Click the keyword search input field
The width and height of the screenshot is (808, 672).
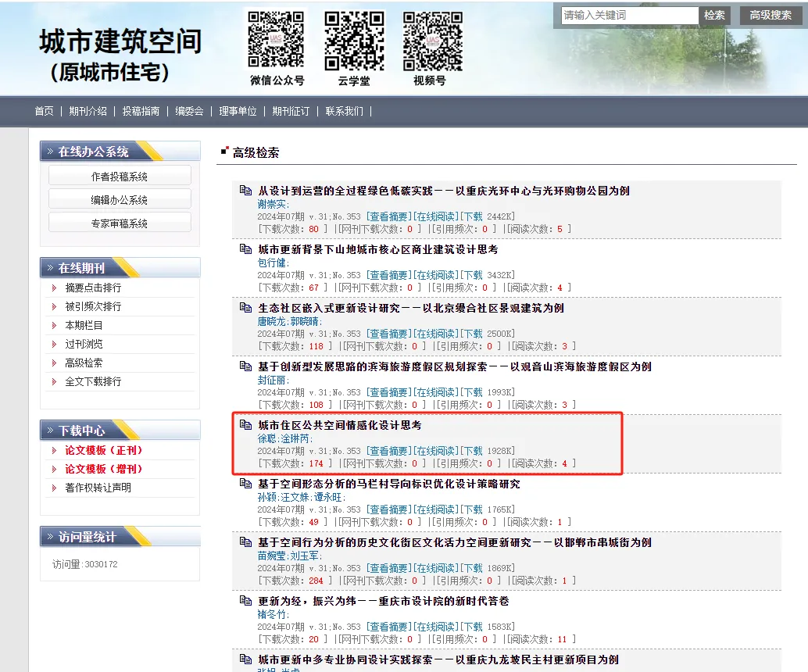(x=629, y=16)
